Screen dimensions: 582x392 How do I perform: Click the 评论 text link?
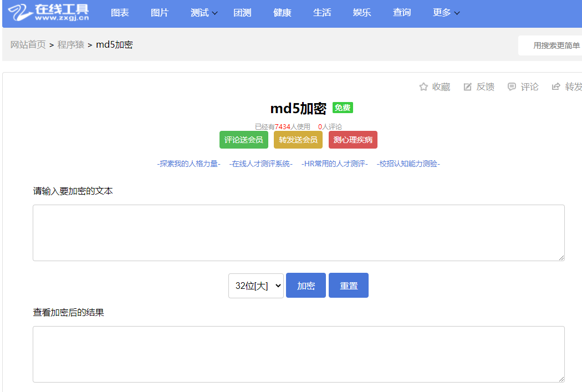tap(530, 87)
